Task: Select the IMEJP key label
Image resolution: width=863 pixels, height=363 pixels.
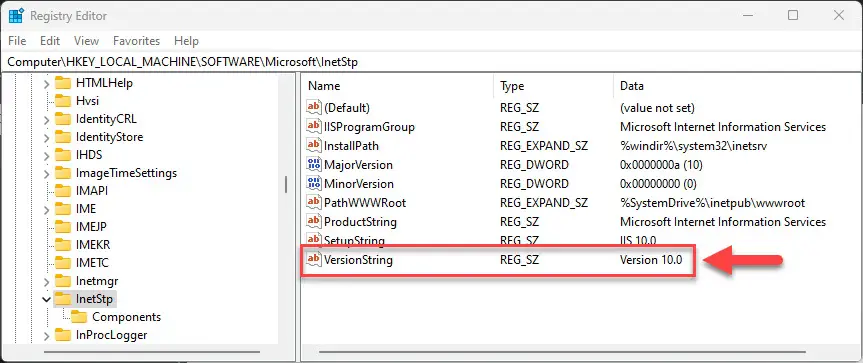Action: coord(91,227)
